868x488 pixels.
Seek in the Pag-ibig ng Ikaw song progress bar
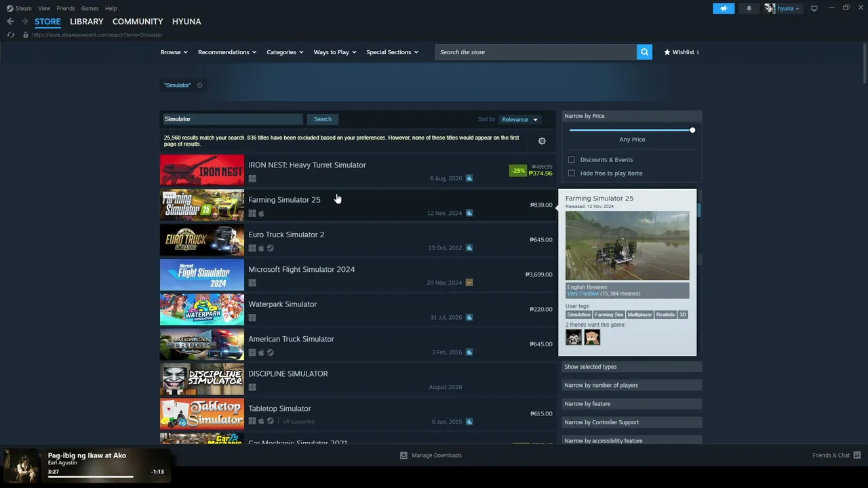pyautogui.click(x=91, y=476)
